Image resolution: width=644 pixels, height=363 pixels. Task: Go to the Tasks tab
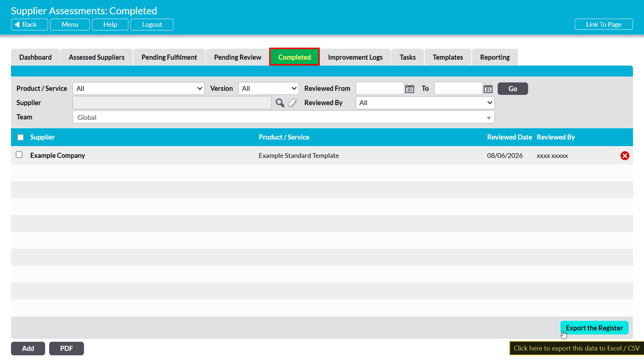[408, 57]
